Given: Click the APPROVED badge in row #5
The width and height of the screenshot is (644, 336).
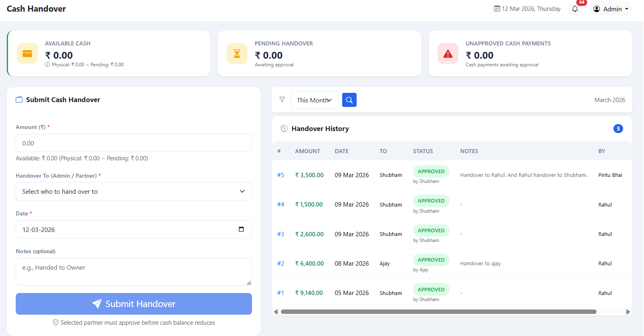Looking at the screenshot, I should [x=431, y=171].
